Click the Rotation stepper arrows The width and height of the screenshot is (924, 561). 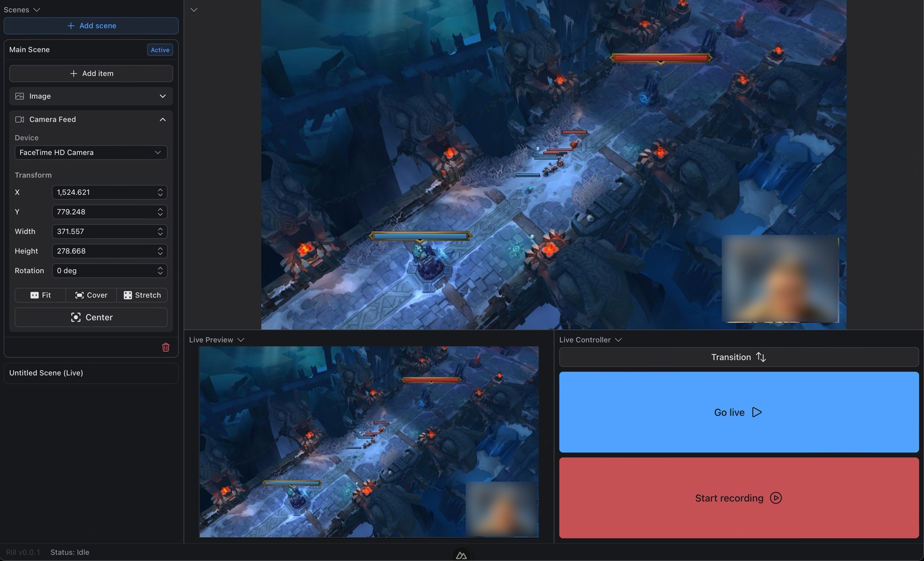coord(160,271)
